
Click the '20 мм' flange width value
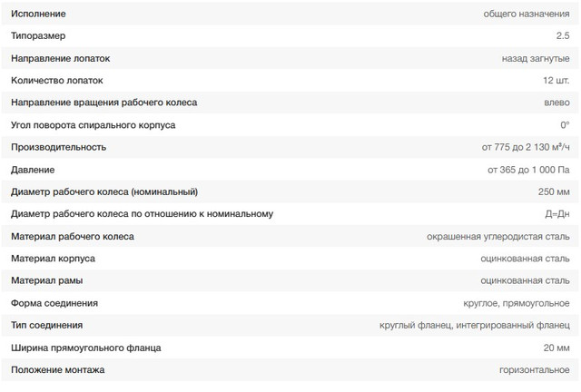point(556,348)
